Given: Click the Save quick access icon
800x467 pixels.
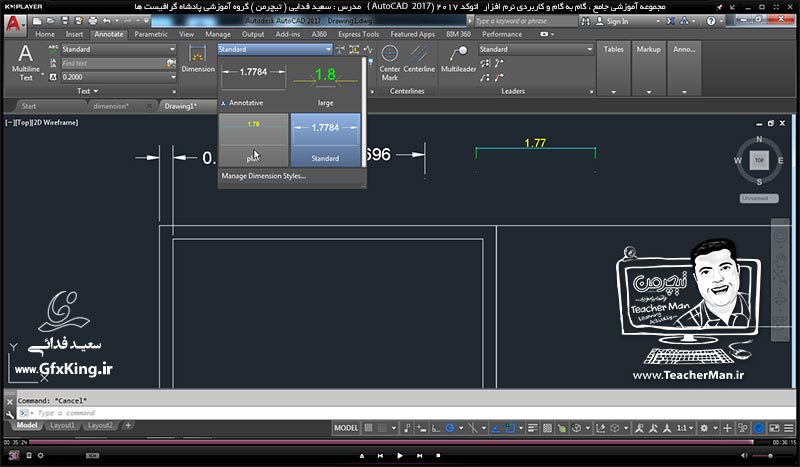Looking at the screenshot, I should [65, 21].
